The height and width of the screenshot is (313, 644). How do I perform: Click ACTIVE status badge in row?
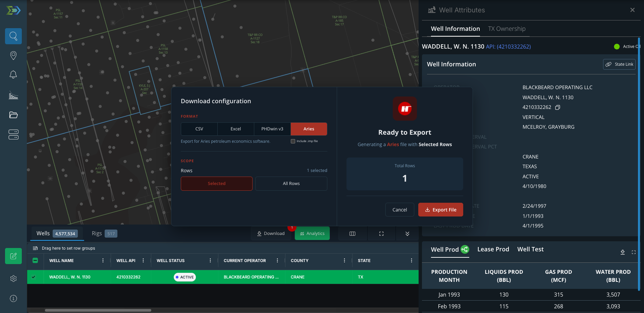185,277
